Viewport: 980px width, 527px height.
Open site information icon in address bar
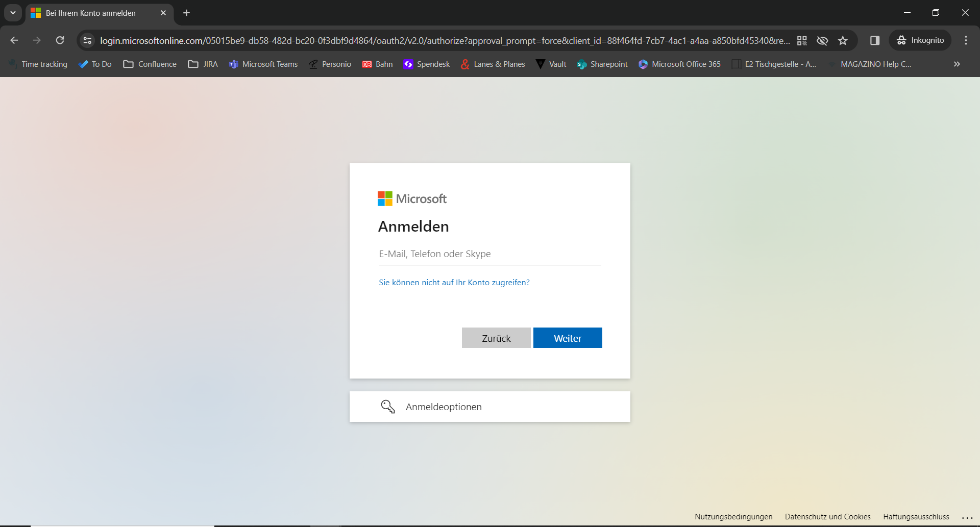pos(87,40)
